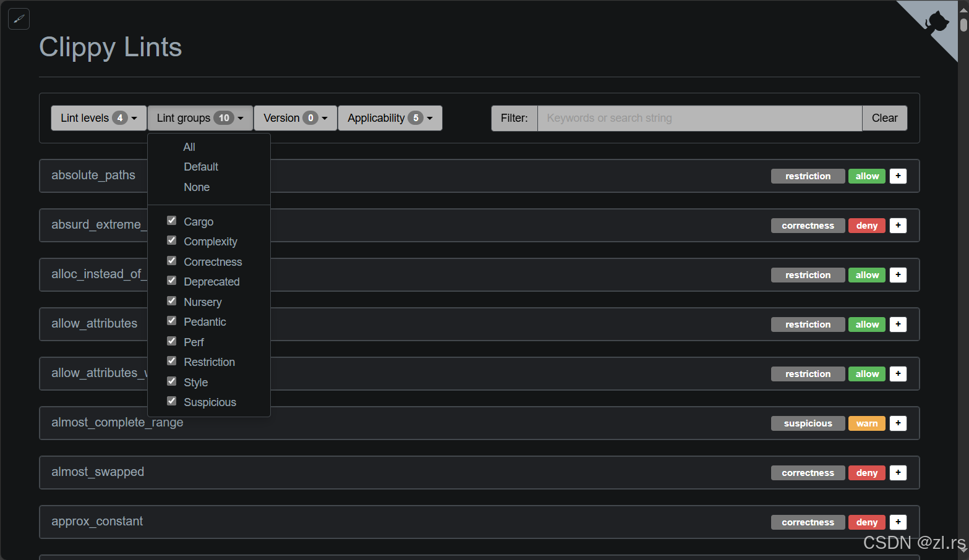Click restriction badge on alloc_instead_of row
The image size is (969, 560).
808,275
